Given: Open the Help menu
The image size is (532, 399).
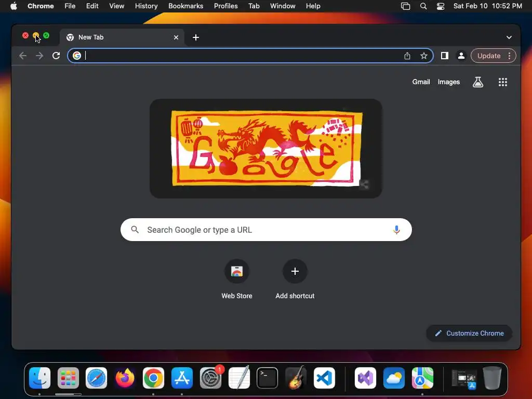Looking at the screenshot, I should click(x=313, y=6).
